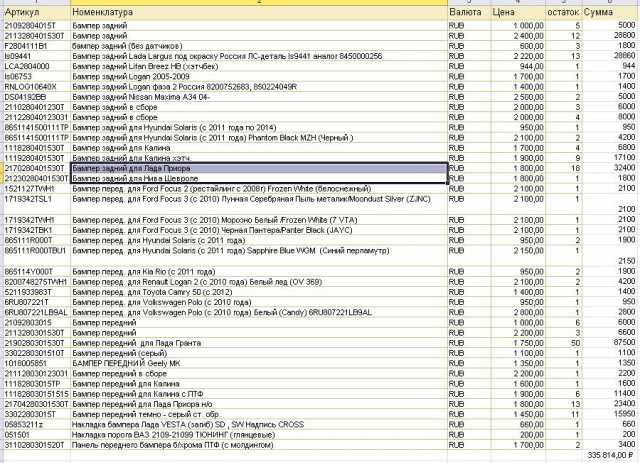Select RUB currency cell in Geely MK row
The width and height of the screenshot is (640, 463).
point(469,363)
